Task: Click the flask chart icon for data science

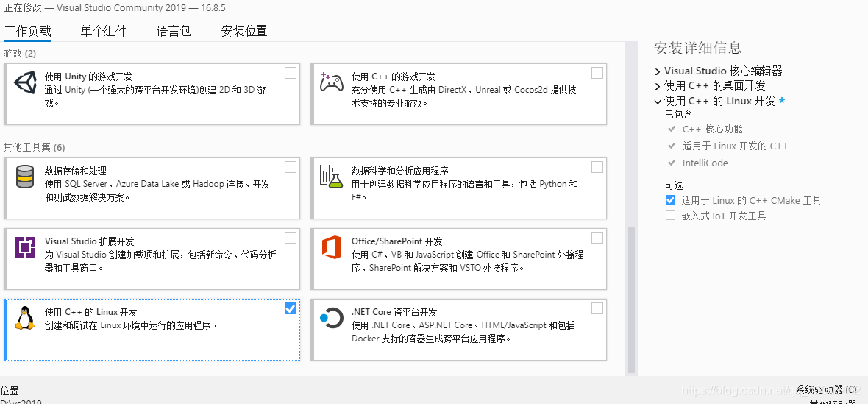Action: coord(332,177)
